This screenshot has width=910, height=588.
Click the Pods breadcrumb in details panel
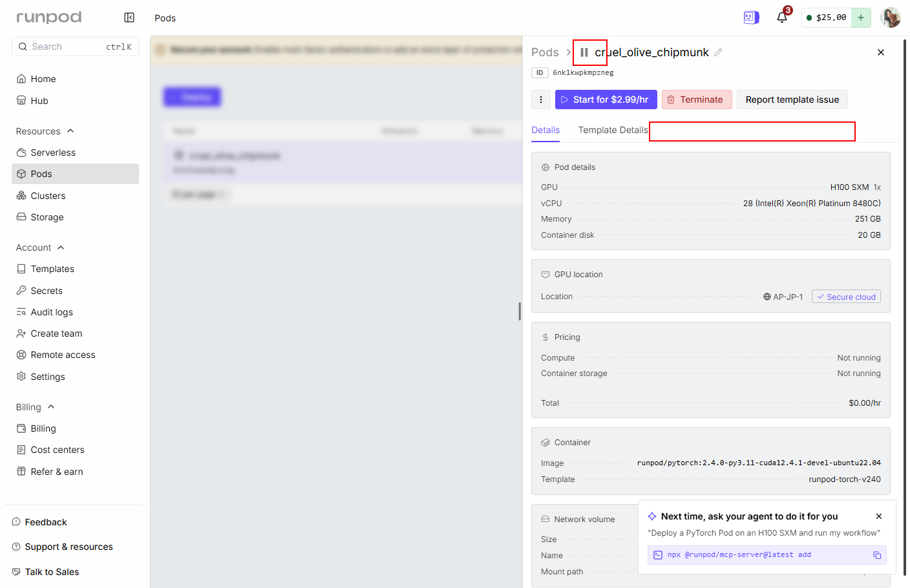(545, 52)
